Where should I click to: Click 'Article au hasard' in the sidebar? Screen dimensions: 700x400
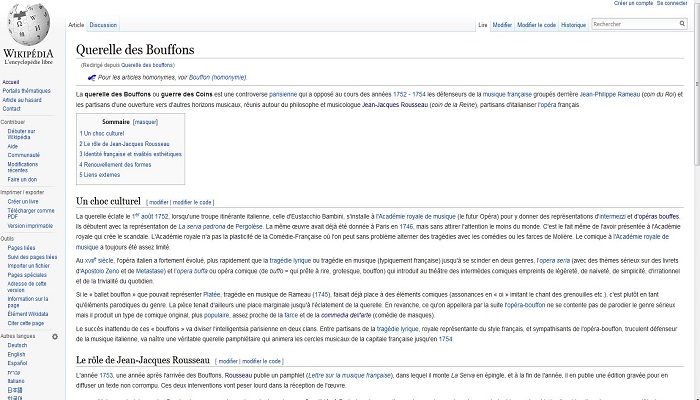pos(21,100)
